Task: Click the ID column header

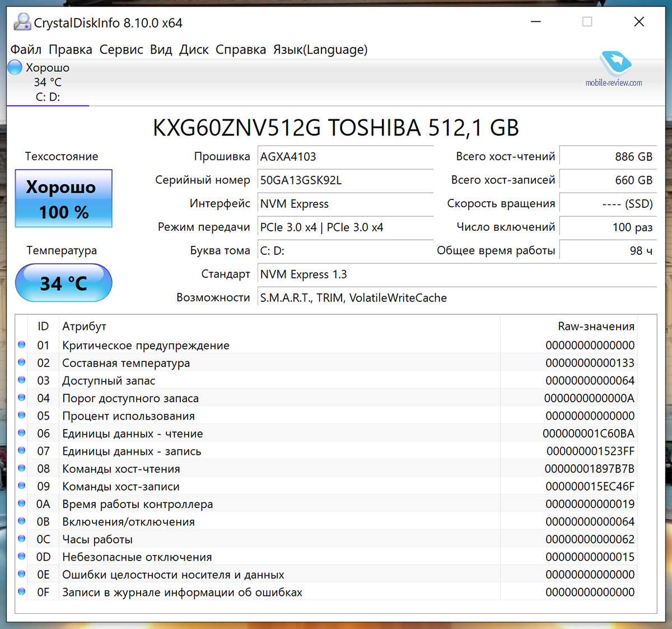Action: 43,327
